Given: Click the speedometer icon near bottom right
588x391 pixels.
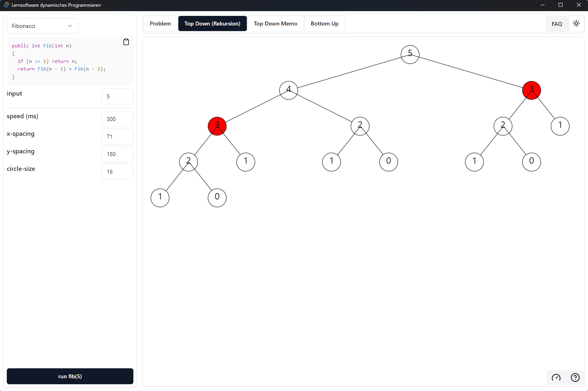Looking at the screenshot, I should point(556,377).
